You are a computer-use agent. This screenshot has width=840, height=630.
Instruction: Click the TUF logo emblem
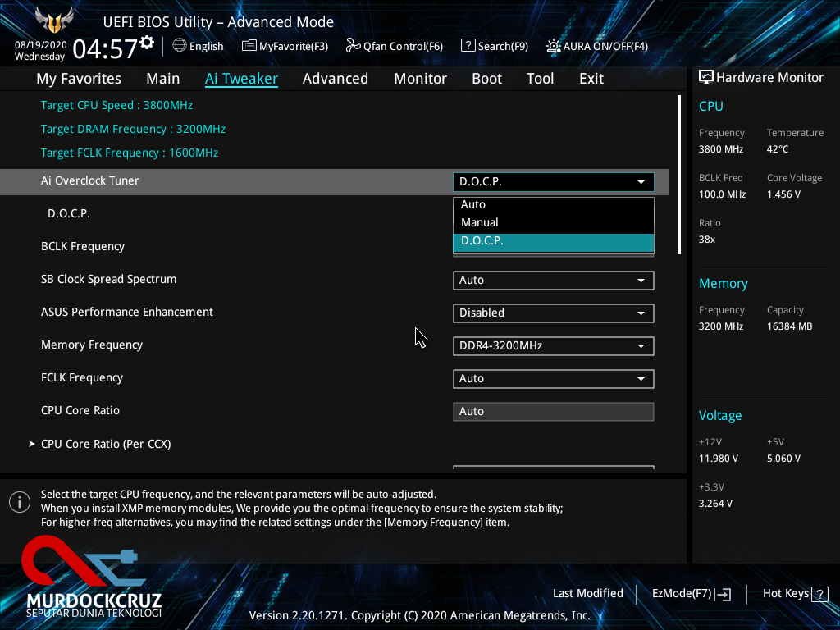click(54, 21)
